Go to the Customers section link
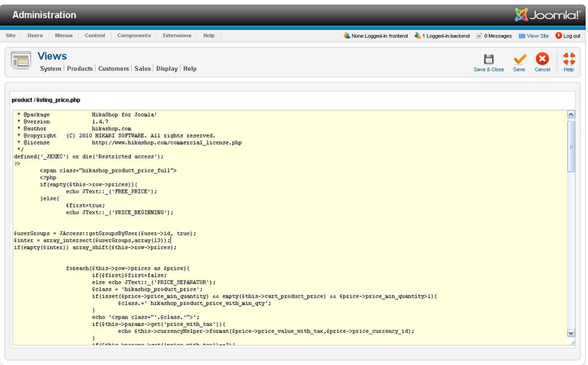The image size is (588, 365). [113, 69]
